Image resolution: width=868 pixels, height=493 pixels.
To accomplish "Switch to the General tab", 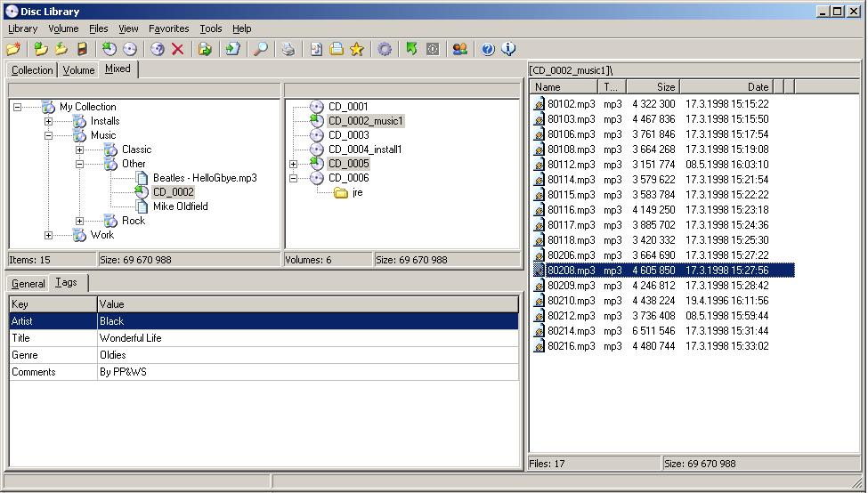I will point(28,284).
